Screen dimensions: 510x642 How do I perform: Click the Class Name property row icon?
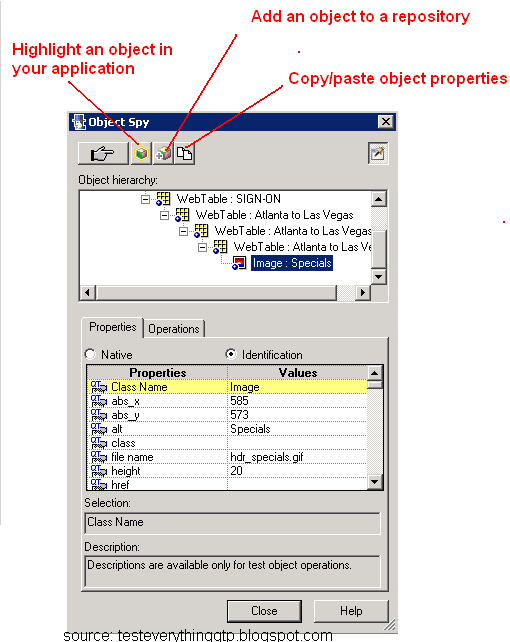[99, 387]
